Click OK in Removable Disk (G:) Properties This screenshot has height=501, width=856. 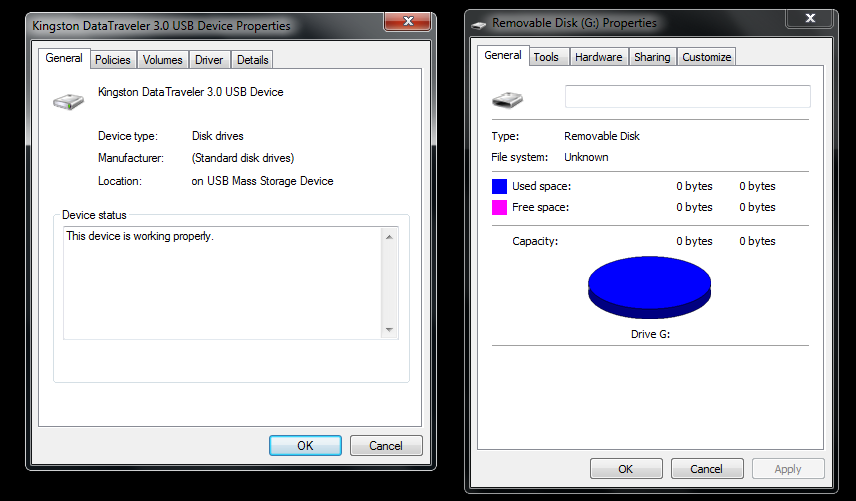click(626, 469)
